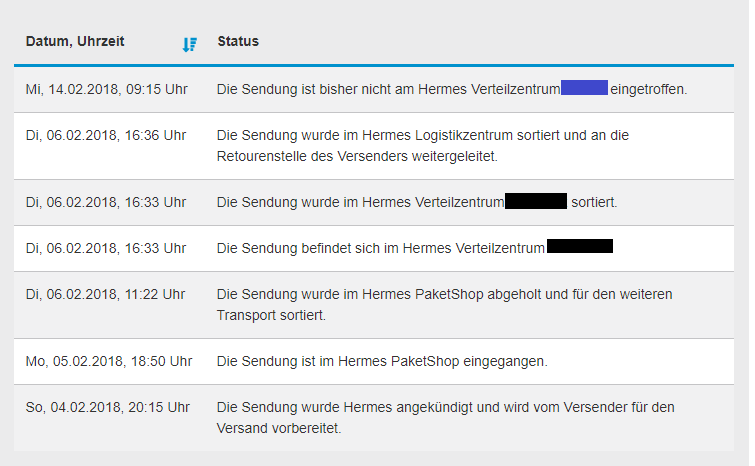Click the 'Retourenstelle des Versenders weitergeleitet' line

[357, 156]
